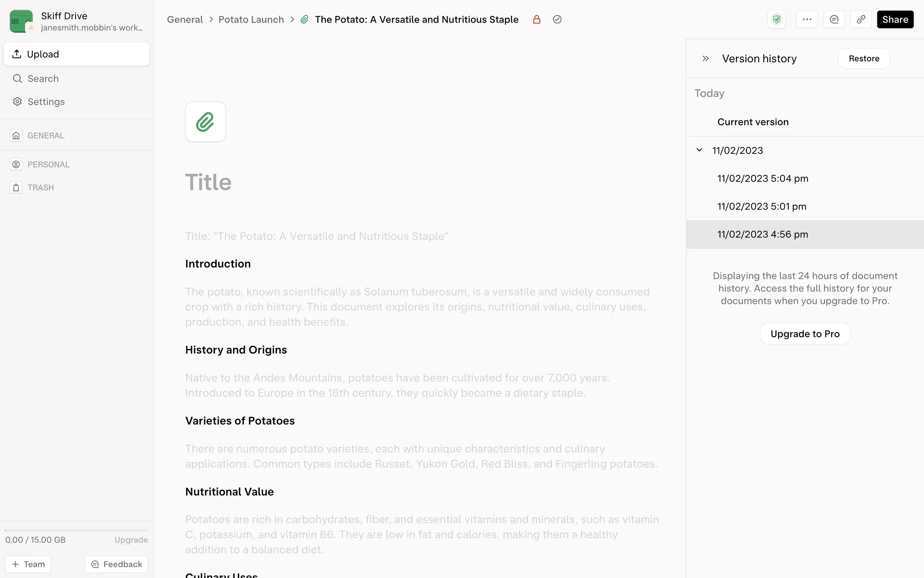Click the document Title placeholder field
The width and height of the screenshot is (924, 578).
[x=208, y=183]
